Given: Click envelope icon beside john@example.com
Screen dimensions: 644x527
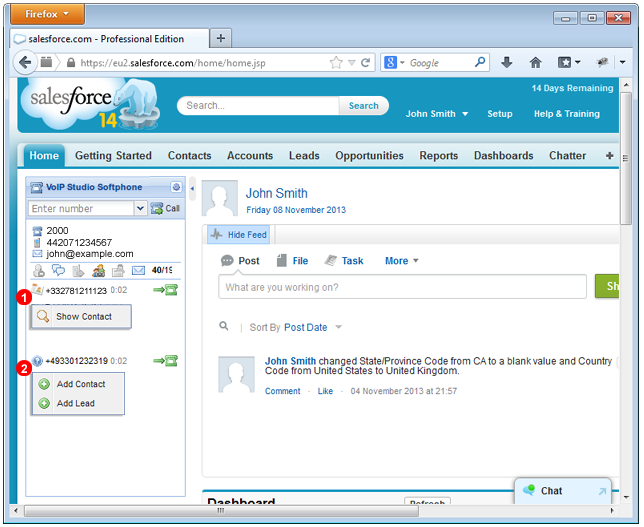Looking at the screenshot, I should point(37,254).
